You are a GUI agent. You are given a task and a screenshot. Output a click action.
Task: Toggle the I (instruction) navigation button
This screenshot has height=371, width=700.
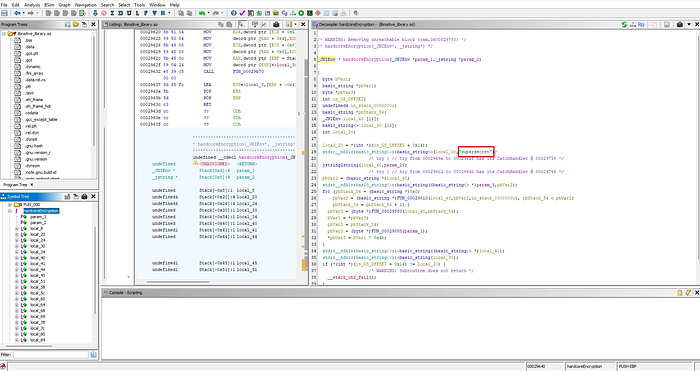click(112, 13)
